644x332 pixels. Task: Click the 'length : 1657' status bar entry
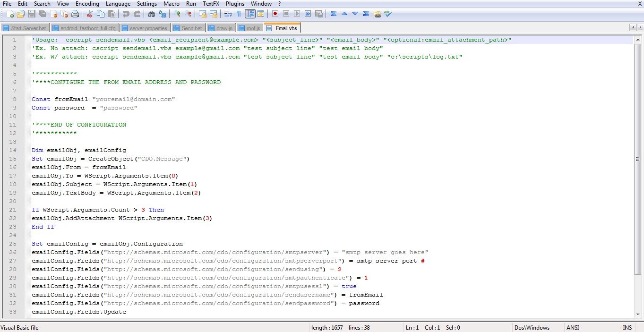[327, 327]
